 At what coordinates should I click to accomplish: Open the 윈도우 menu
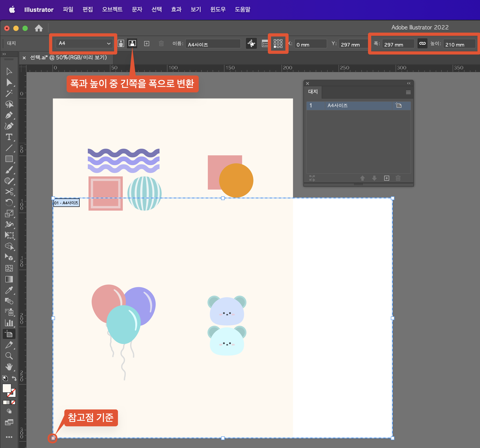point(218,9)
